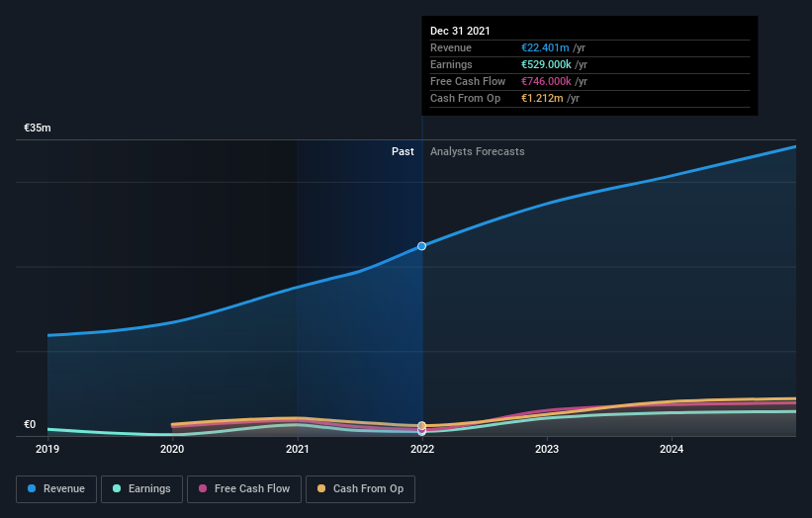The image size is (812, 518).
Task: Click the Past section label
Action: (403, 151)
